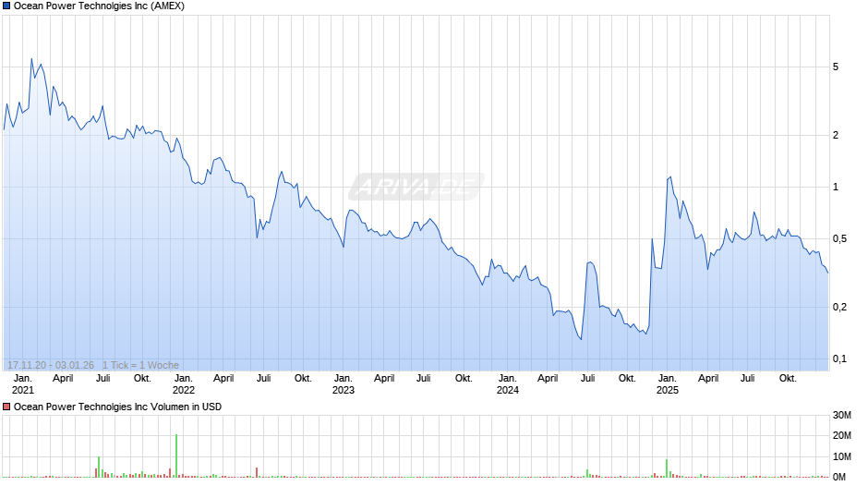Click the price axis value '1'

click(836, 188)
